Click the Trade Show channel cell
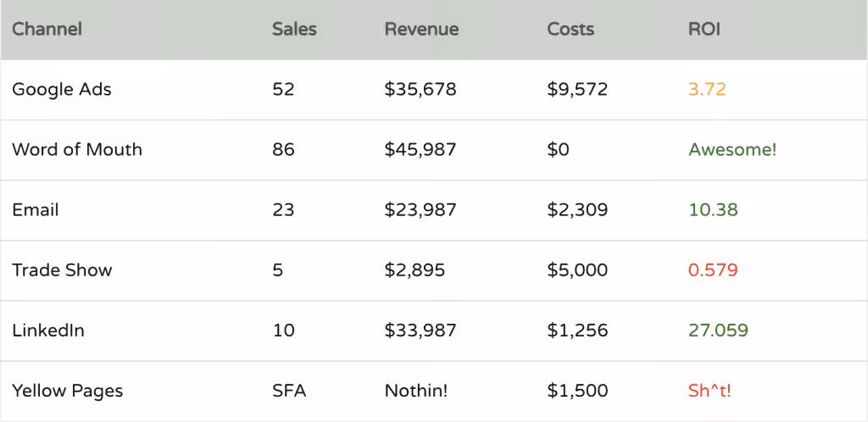868x422 pixels. (62, 270)
